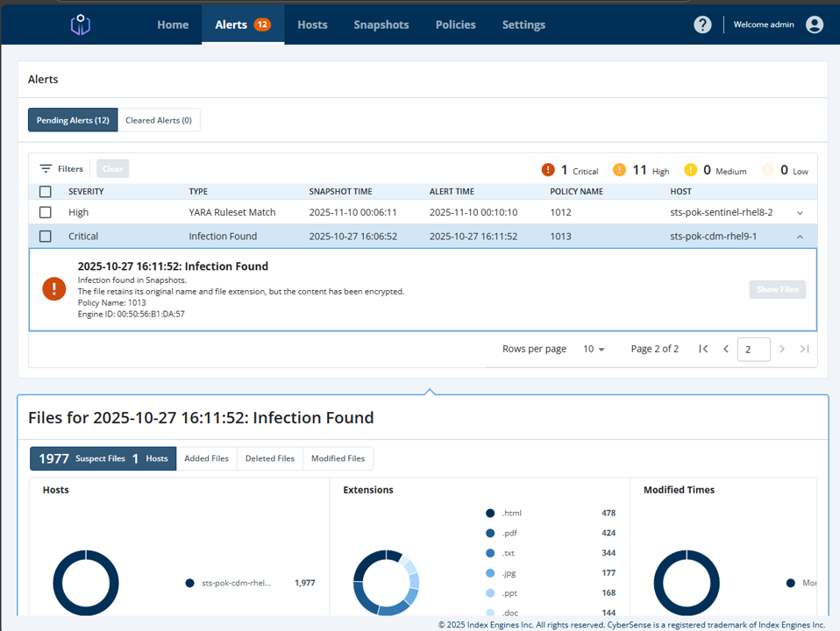Open the help question mark icon
The height and width of the screenshot is (631, 840).
pos(702,25)
